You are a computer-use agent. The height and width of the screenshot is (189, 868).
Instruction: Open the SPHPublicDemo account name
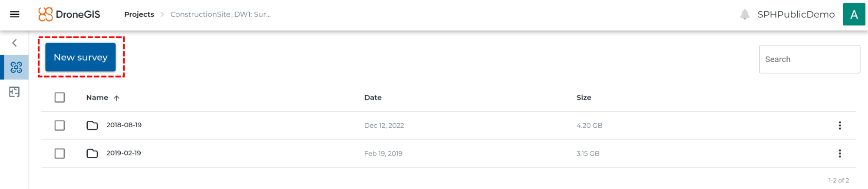796,14
